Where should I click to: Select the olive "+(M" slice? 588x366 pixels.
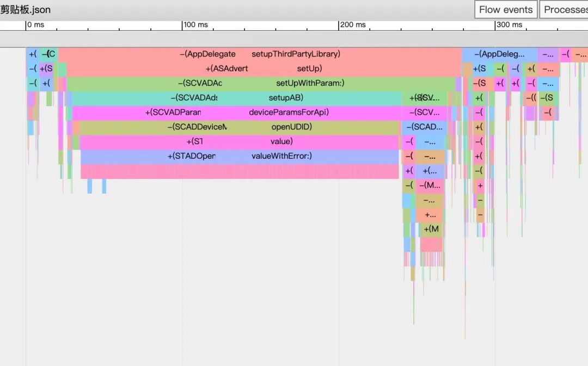[x=431, y=229]
